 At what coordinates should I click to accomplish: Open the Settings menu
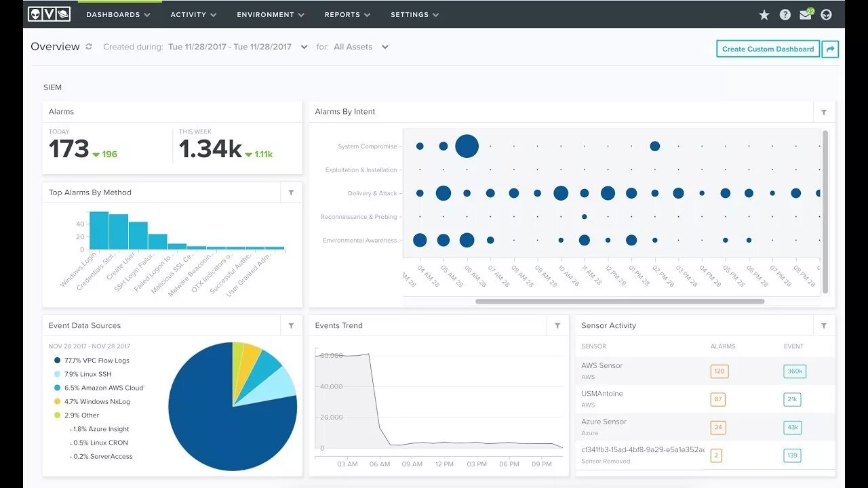(x=414, y=14)
